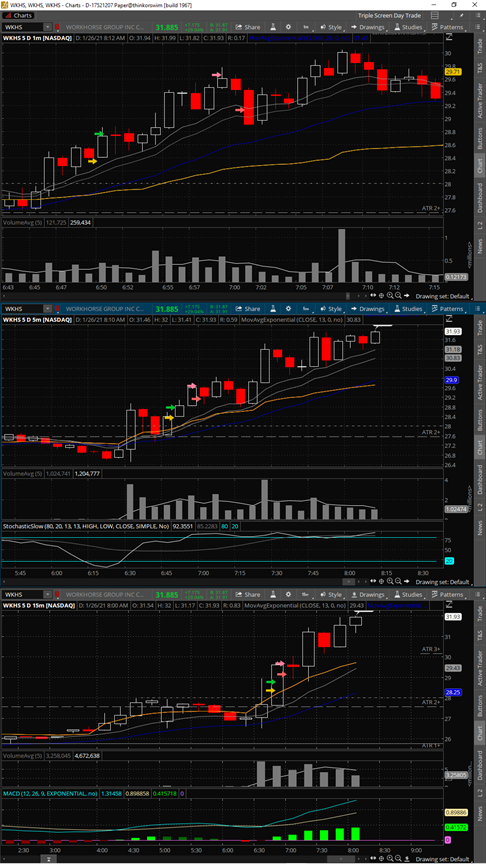Open Studies menu in the 5m chart toolbar
This screenshot has height=864, width=486.
(x=408, y=309)
